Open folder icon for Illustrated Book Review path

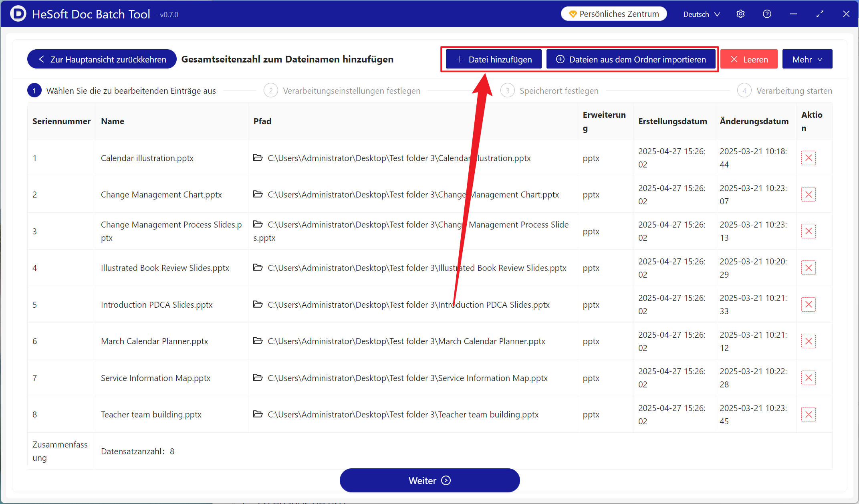pos(258,268)
